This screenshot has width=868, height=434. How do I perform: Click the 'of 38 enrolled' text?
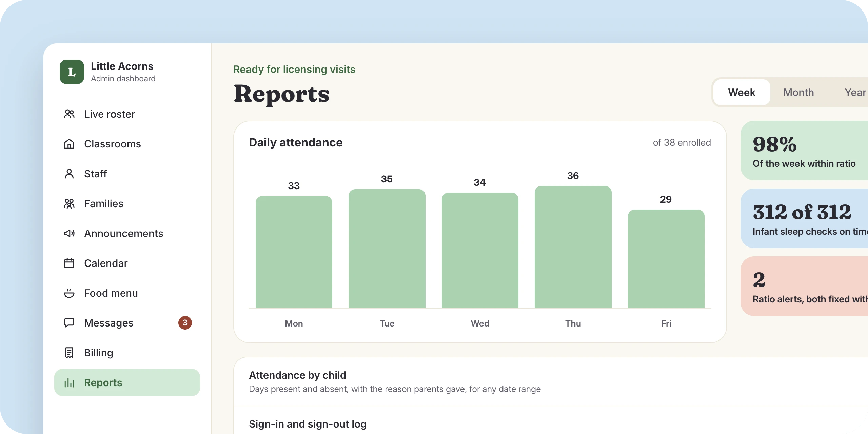682,142
